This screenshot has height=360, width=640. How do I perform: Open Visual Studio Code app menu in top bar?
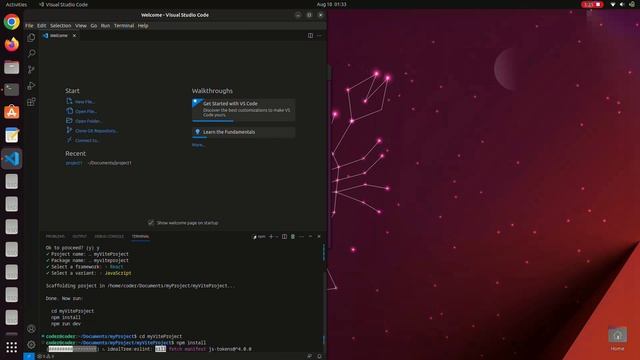click(63, 4)
